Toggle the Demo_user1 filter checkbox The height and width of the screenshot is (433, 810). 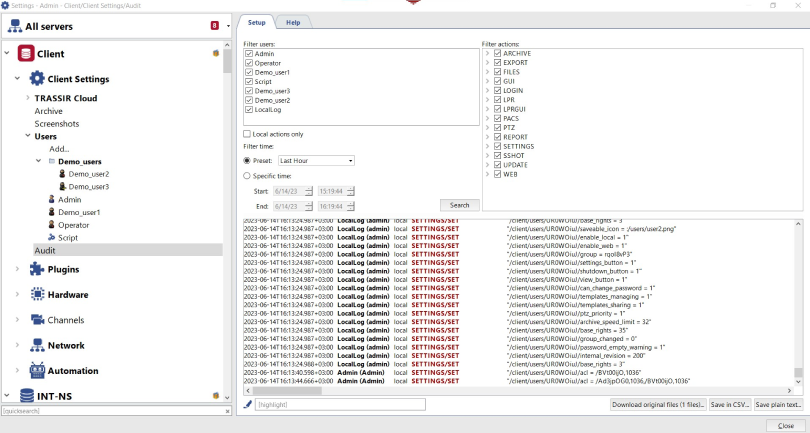pos(249,72)
